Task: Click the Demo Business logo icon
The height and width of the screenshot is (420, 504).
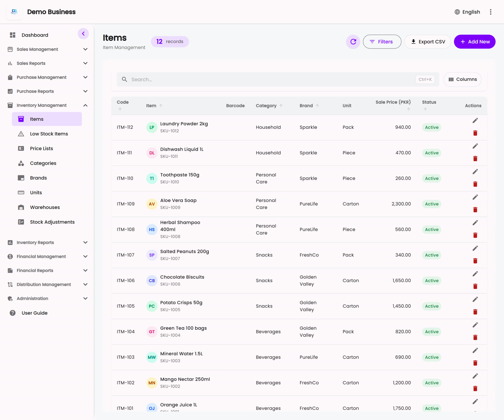Action: point(14,12)
